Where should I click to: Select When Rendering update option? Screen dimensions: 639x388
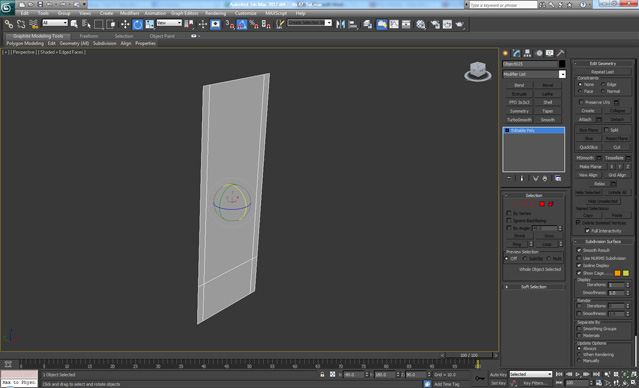click(579, 355)
